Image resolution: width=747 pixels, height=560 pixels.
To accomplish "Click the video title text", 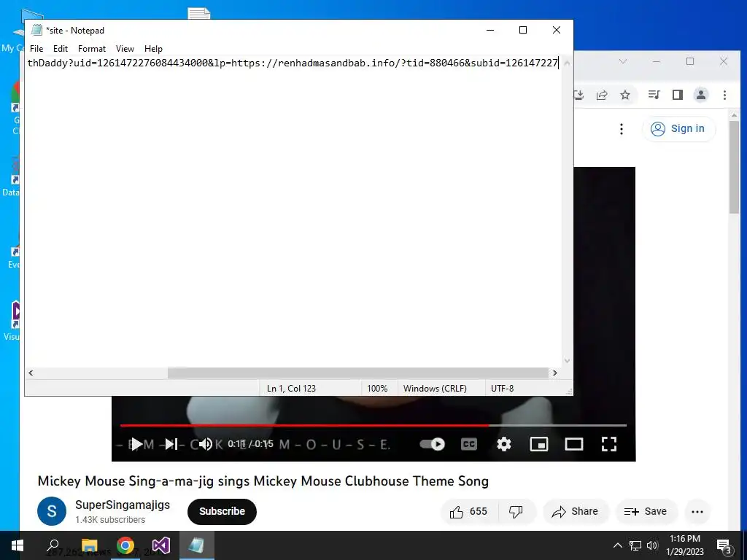I will [x=263, y=481].
